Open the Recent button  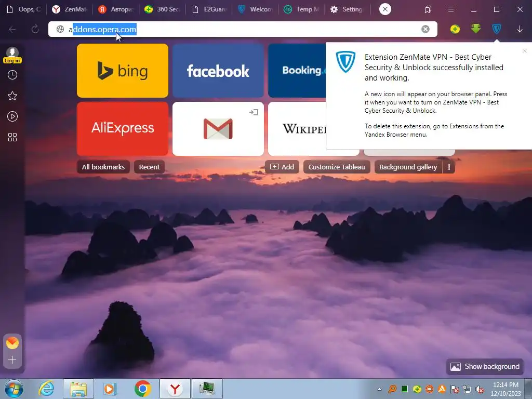point(149,167)
